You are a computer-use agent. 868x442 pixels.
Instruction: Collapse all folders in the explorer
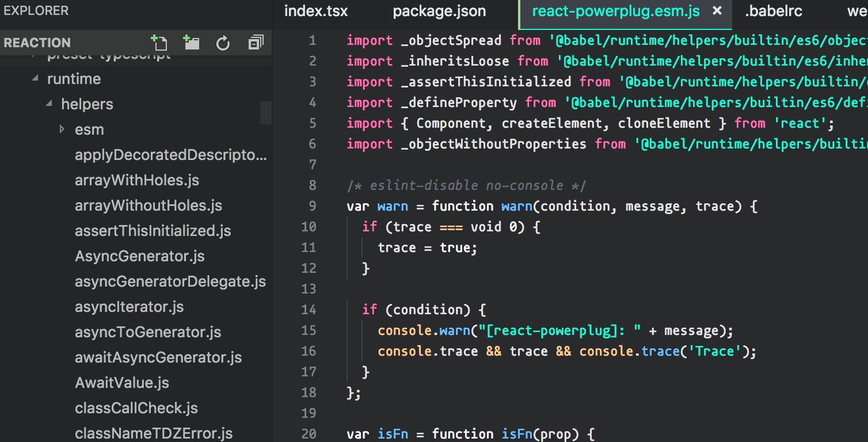(256, 43)
